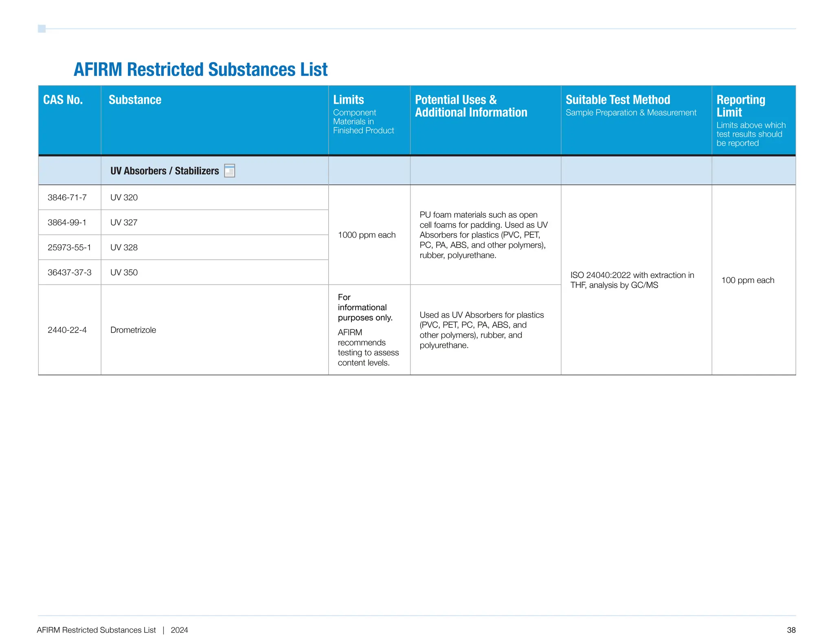Click the 'For informational purposes only' text

click(365, 307)
